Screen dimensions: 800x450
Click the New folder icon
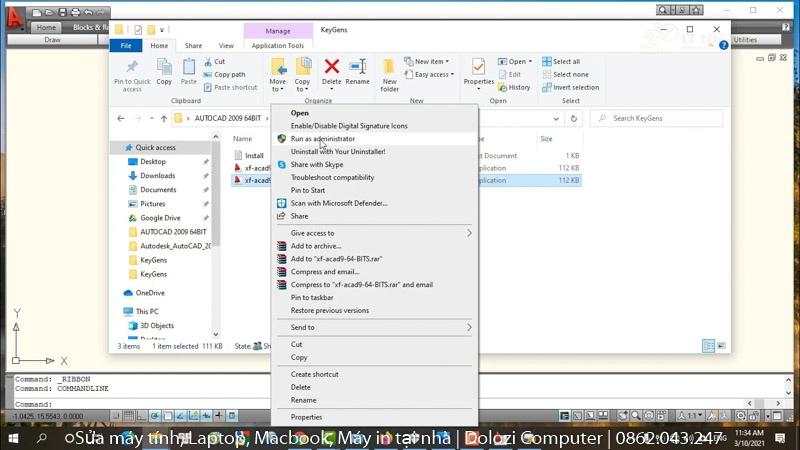click(389, 75)
